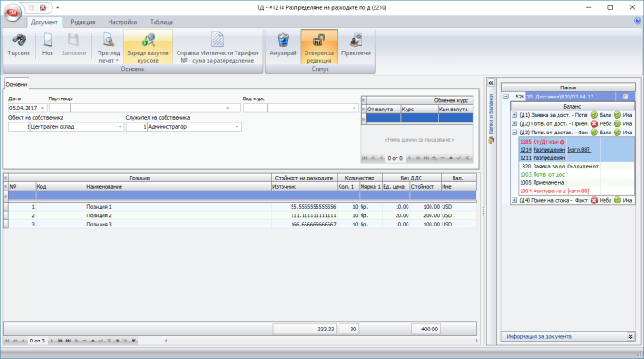Click horizontal scrollbar left arrow
This screenshot has width=644, height=359.
pyautogui.click(x=166, y=341)
